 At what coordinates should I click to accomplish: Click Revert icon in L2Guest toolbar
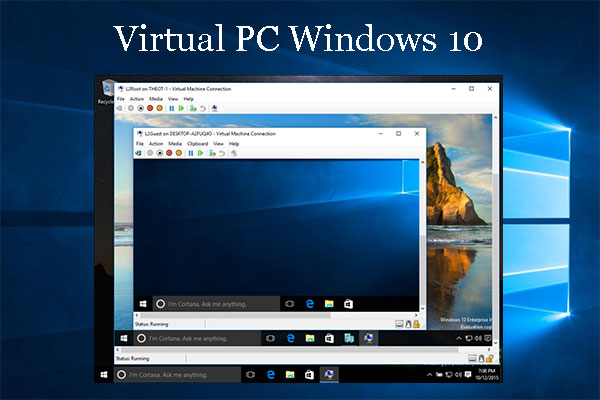(222, 153)
